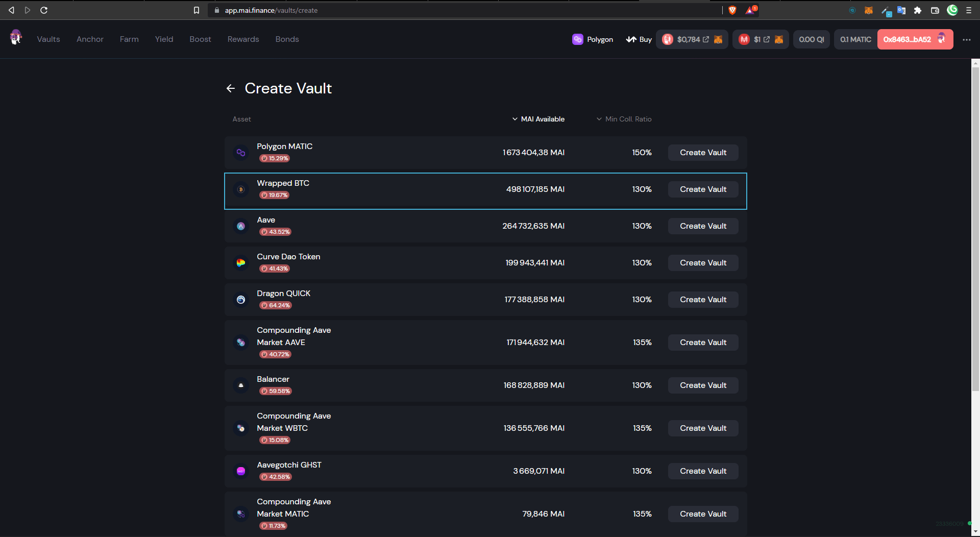Image resolution: width=980 pixels, height=537 pixels.
Task: Open MAI price external link icon
Action: pos(767,39)
